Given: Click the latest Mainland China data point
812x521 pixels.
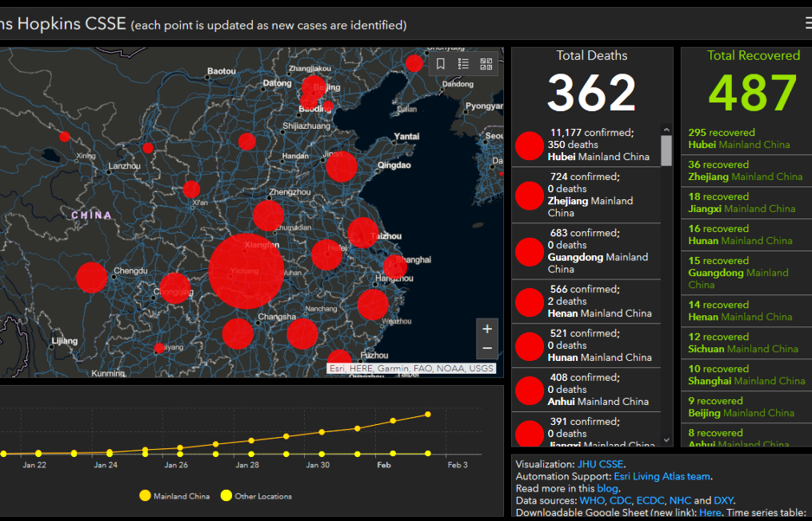Looking at the screenshot, I should click(429, 414).
